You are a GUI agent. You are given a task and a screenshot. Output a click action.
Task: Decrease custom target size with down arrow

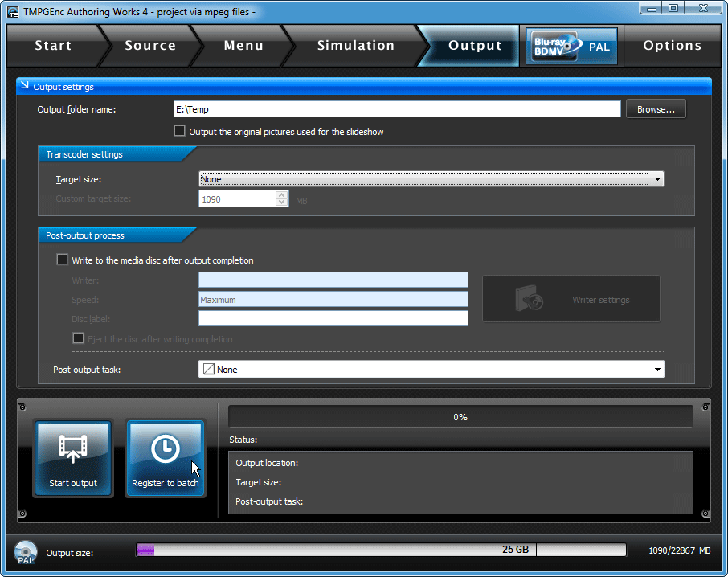coord(281,203)
